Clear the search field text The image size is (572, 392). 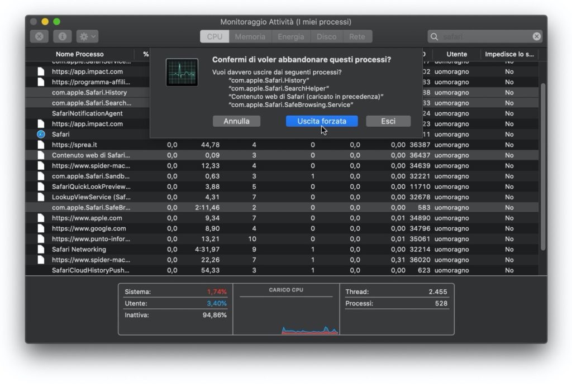[536, 36]
